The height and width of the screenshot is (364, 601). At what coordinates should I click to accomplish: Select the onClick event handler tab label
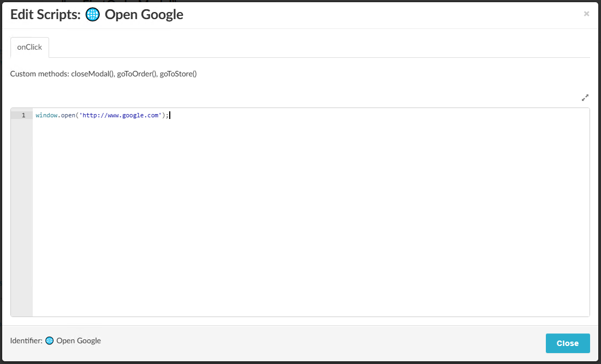click(29, 47)
